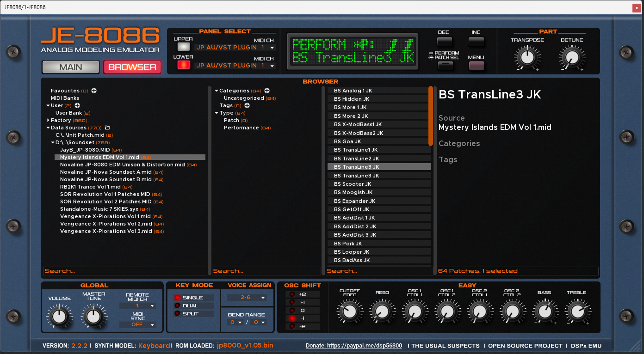Viewport: 644px width, 354px height.
Task: Select Vengeance X-Plorations Vol 2.mid
Action: click(x=106, y=224)
